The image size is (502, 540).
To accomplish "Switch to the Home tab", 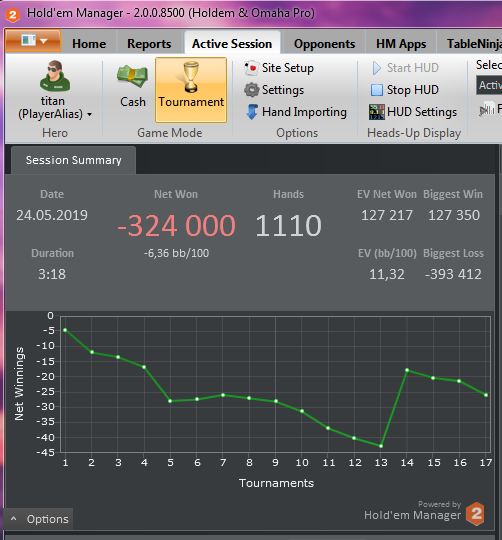I will (89, 44).
